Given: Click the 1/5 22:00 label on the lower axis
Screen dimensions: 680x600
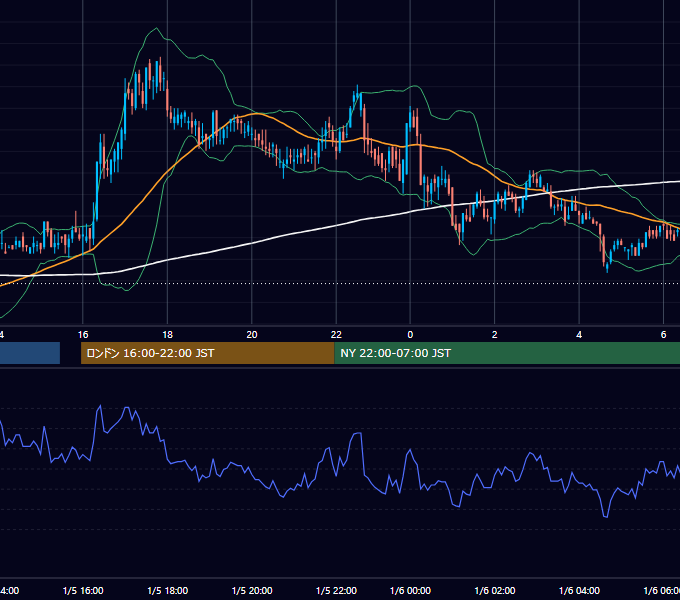Looking at the screenshot, I should [x=336, y=591].
